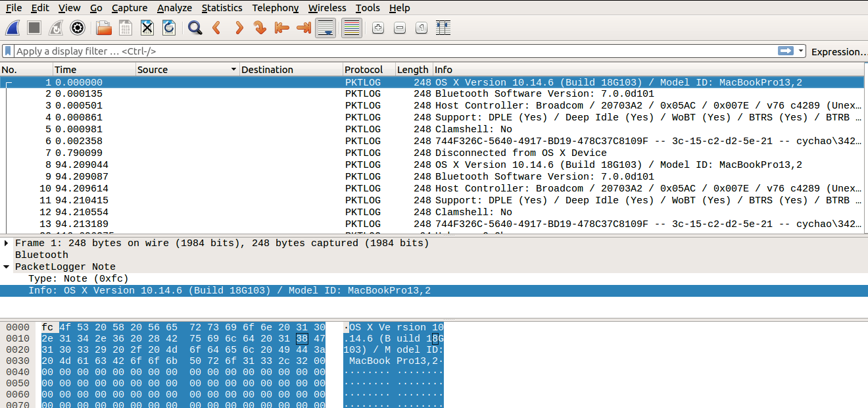The width and height of the screenshot is (868, 408).
Task: Start capturing packets with the shark fin icon
Action: (x=13, y=28)
